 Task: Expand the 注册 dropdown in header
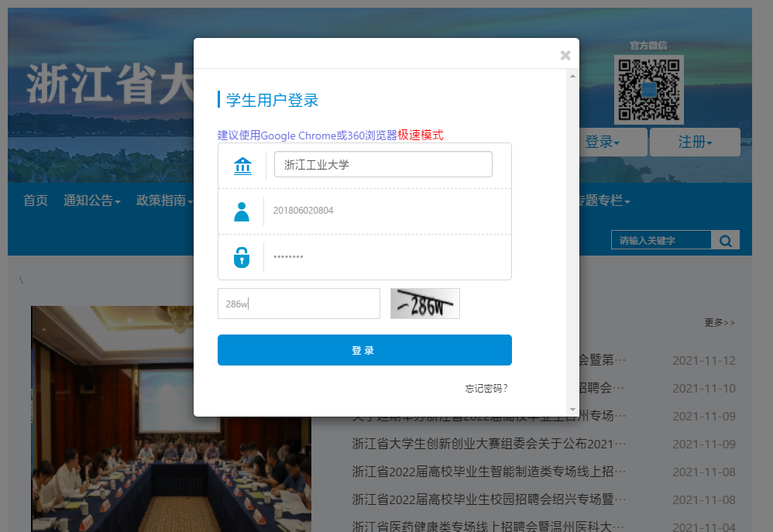[x=695, y=142]
